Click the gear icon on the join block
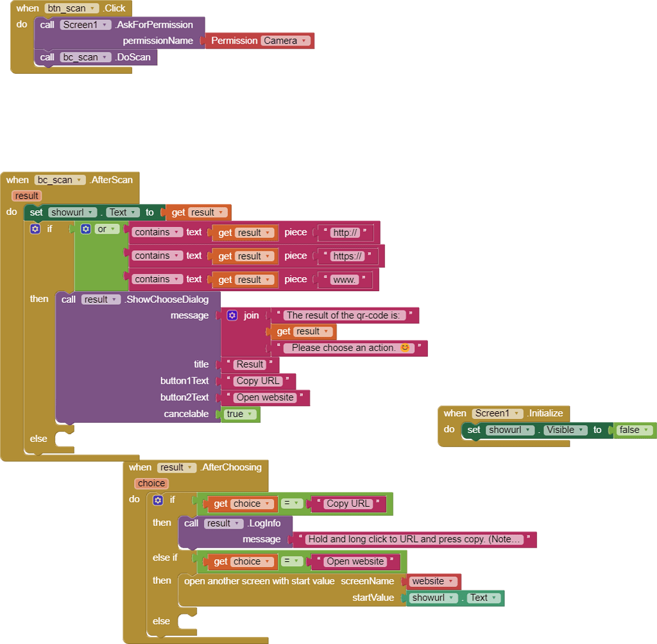Viewport: 657px width, 644px height. [232, 315]
